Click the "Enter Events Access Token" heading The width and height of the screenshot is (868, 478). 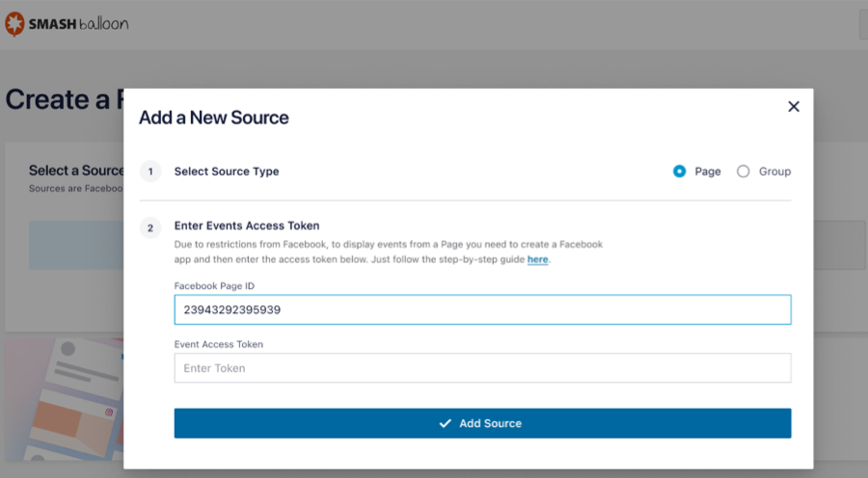(247, 226)
